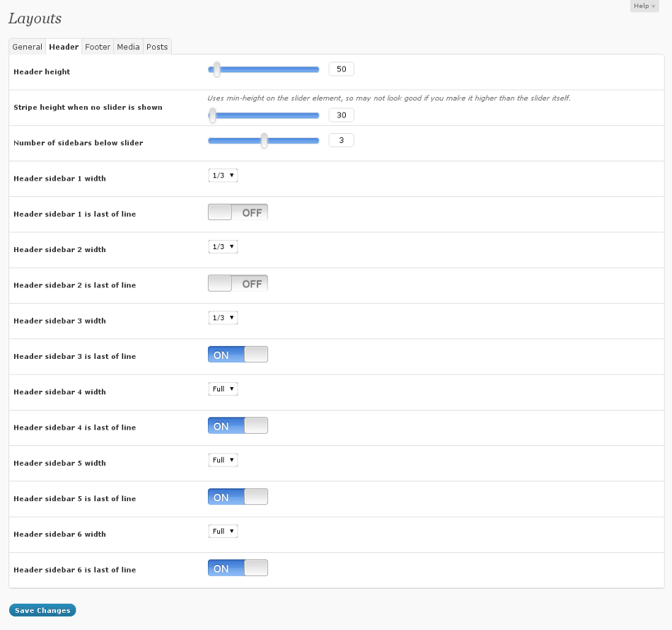672x630 pixels.
Task: Click the Stripe height slider handle
Action: tap(212, 115)
